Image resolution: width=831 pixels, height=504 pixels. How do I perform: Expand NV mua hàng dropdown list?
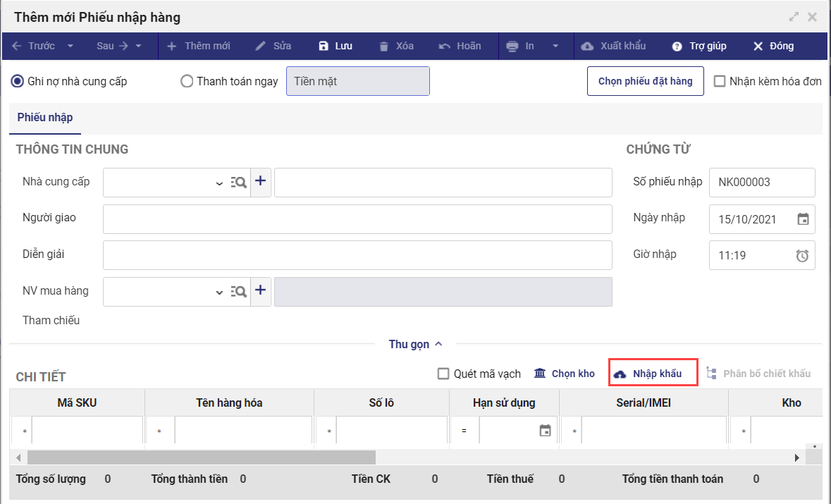click(218, 293)
